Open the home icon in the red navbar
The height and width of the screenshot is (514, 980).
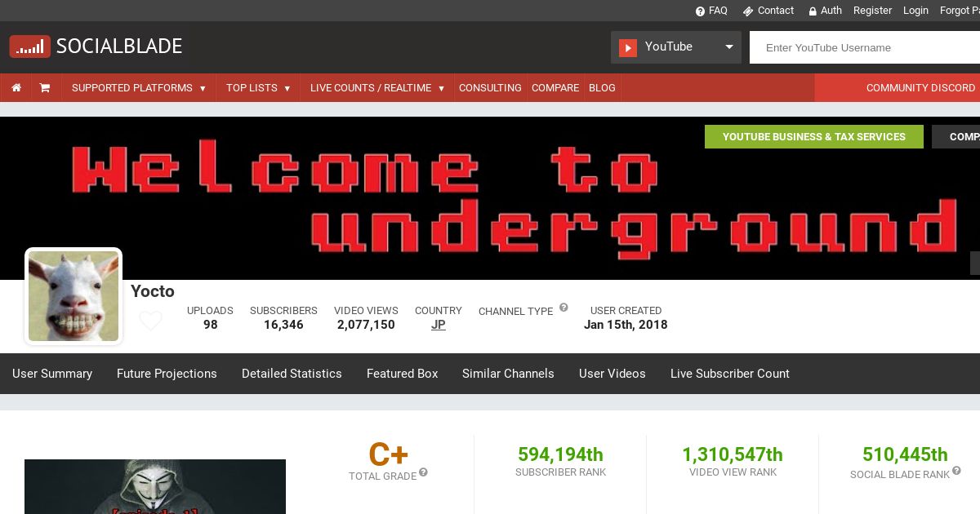[x=16, y=88]
